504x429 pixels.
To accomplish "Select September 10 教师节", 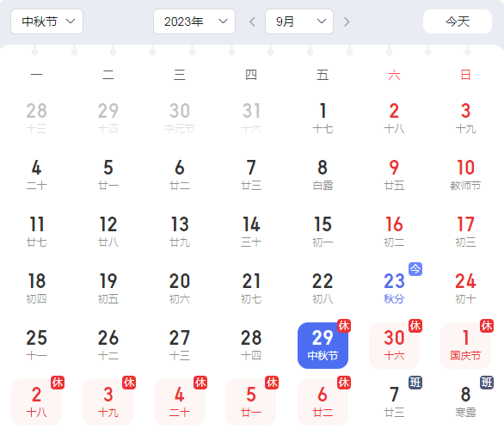I will coord(465,175).
